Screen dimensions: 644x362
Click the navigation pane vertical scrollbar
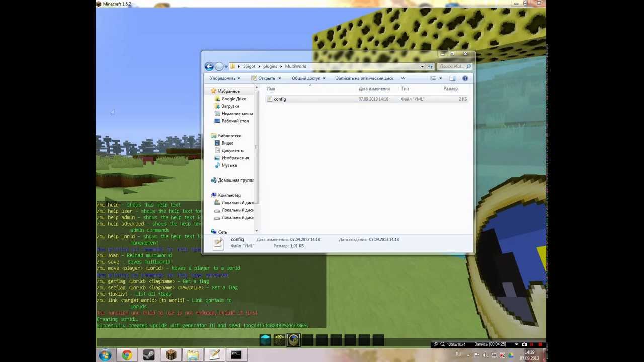(x=256, y=147)
